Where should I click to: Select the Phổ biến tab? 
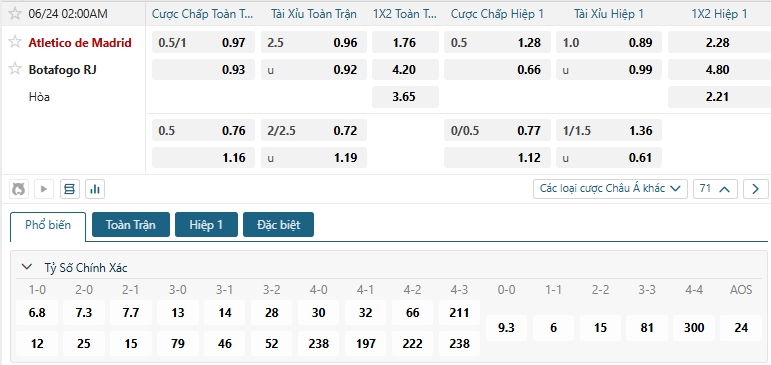click(x=48, y=225)
